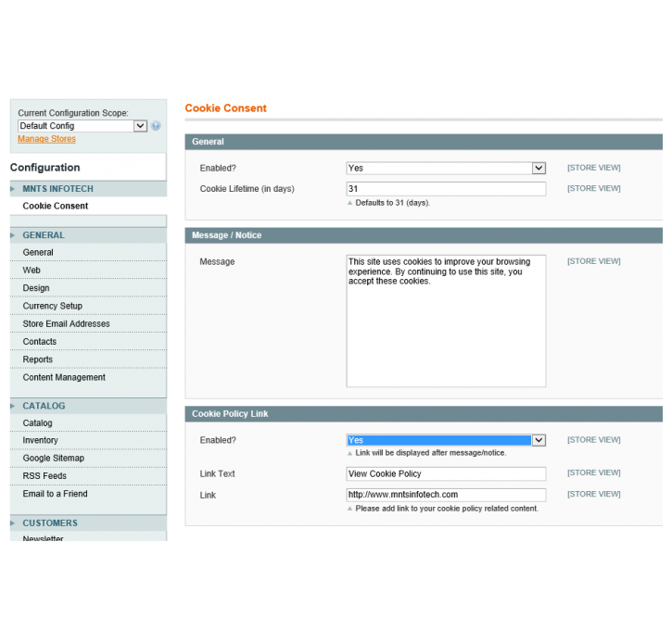Collapse the Cookie Policy Link section header
Screen dimensions: 672x630
tap(424, 413)
